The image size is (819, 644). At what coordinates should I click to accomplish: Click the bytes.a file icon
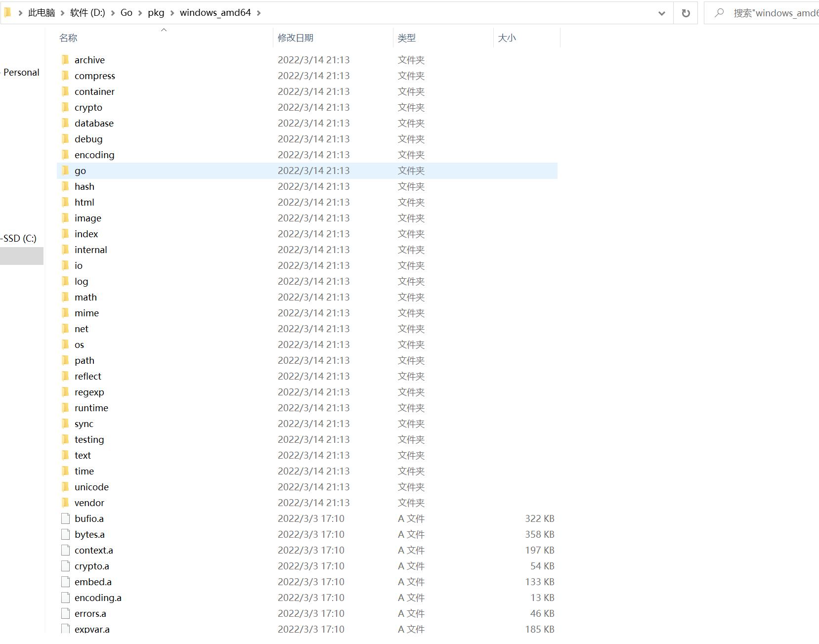coord(65,534)
